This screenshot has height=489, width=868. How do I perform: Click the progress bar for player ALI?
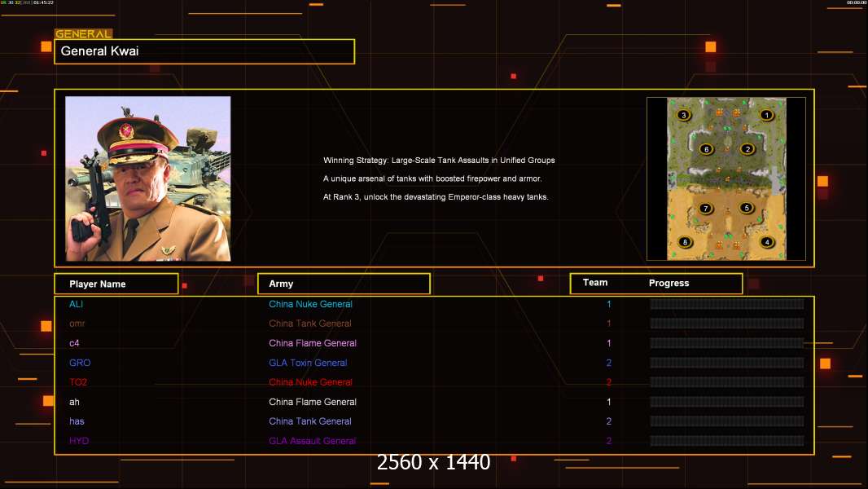727,303
